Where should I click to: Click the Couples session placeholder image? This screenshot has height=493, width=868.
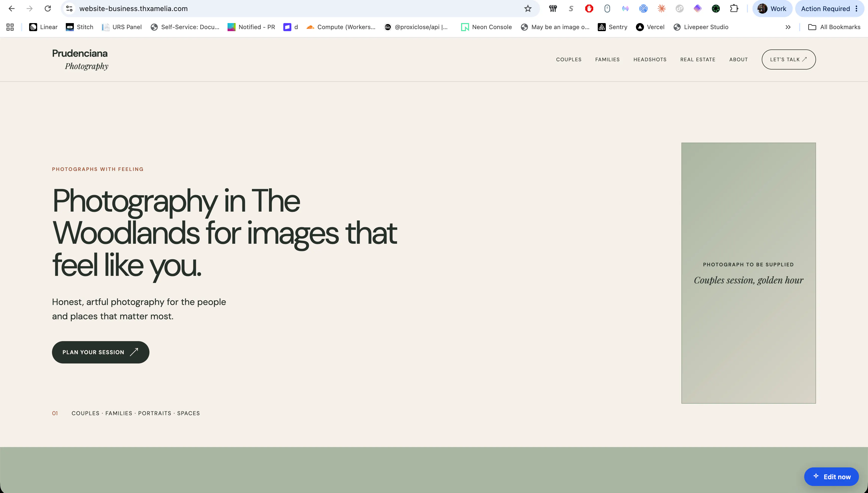point(748,273)
